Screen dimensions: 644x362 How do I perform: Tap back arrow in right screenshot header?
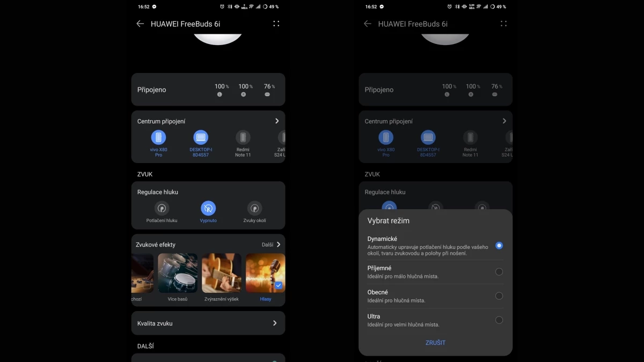coord(368,24)
